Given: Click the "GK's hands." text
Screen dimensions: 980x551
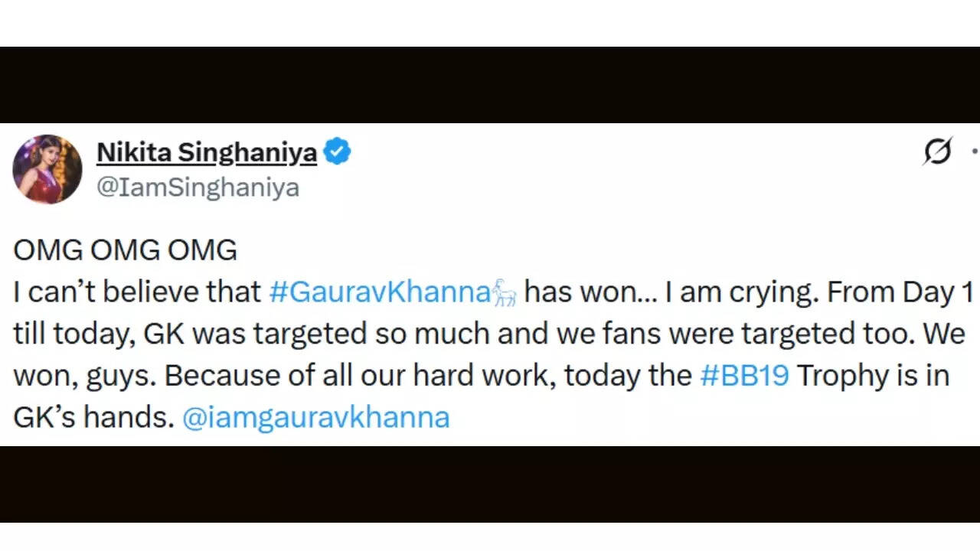Looking at the screenshot, I should coord(93,417).
